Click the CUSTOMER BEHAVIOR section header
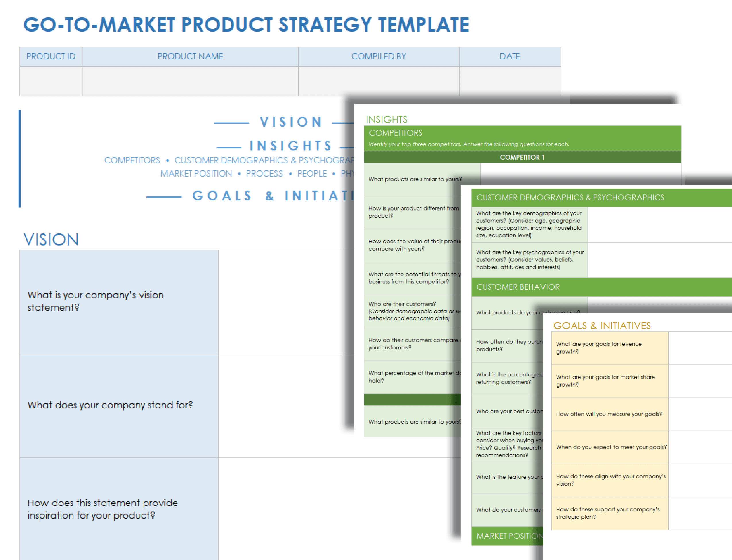732x560 pixels. pyautogui.click(x=518, y=287)
